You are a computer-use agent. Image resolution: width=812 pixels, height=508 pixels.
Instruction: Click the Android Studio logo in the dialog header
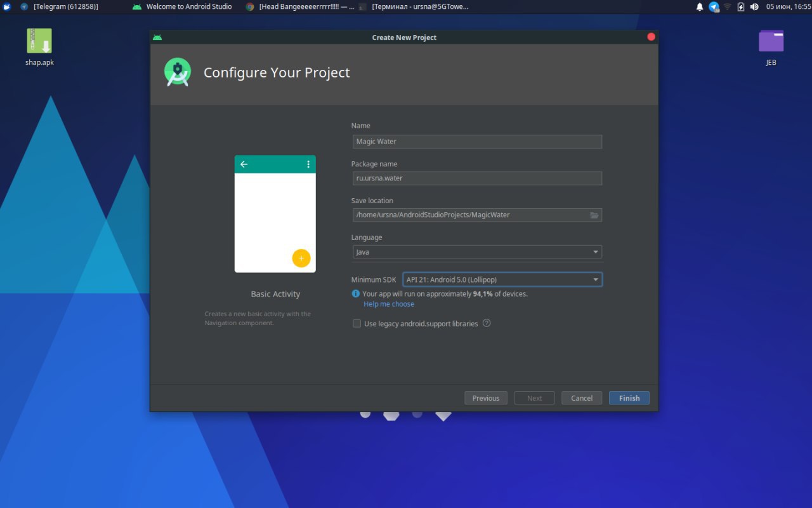pyautogui.click(x=178, y=72)
